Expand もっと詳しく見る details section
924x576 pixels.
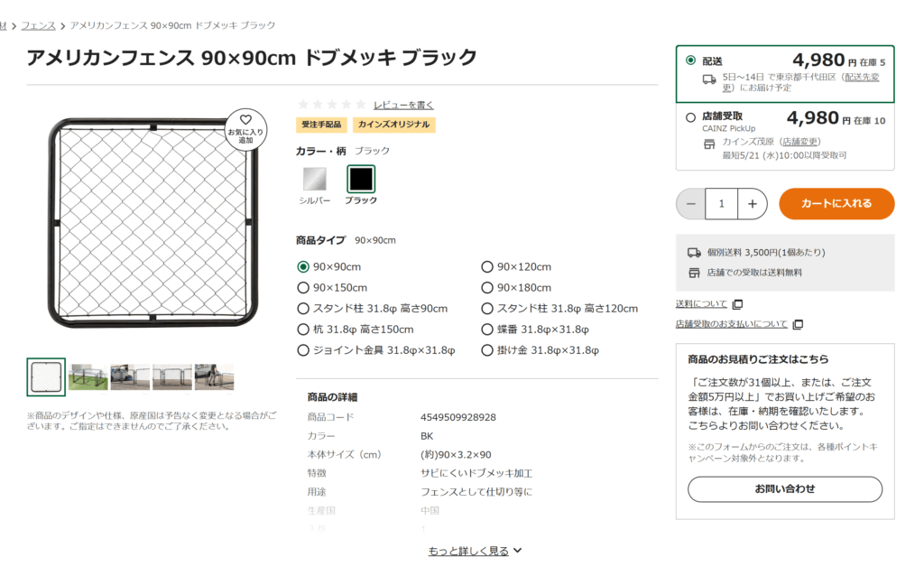(x=475, y=551)
